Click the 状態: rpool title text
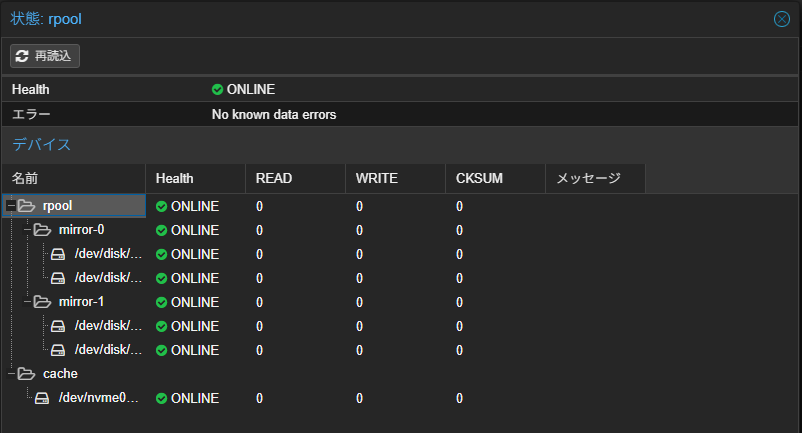This screenshot has height=433, width=802. click(46, 19)
